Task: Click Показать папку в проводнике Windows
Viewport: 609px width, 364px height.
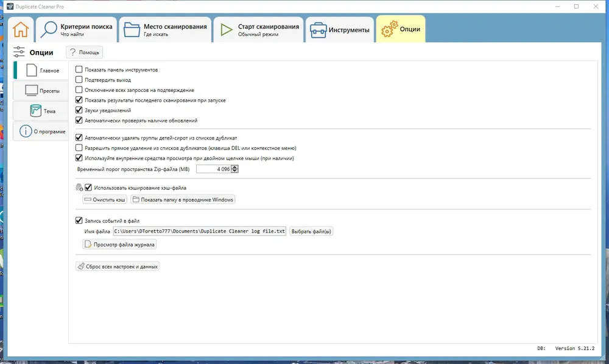Action: (183, 200)
